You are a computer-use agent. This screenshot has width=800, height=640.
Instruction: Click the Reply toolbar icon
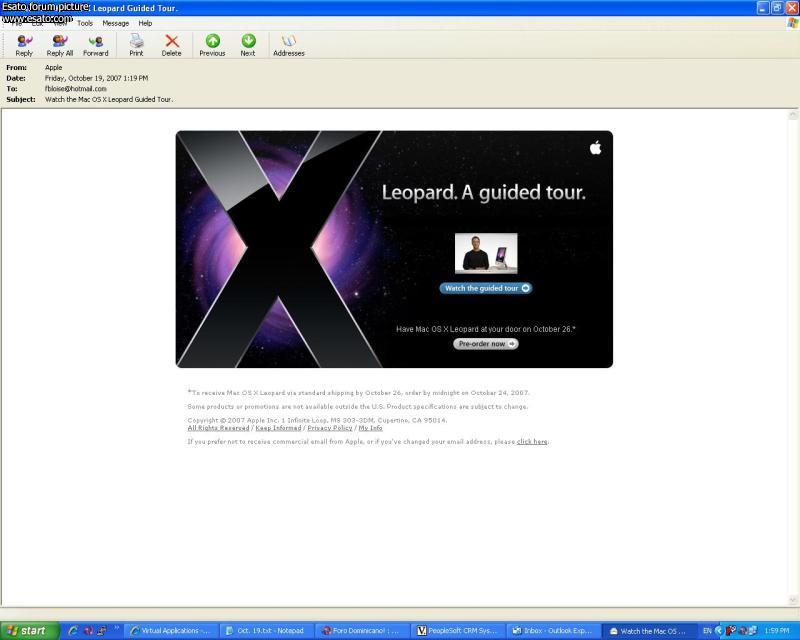coord(24,45)
